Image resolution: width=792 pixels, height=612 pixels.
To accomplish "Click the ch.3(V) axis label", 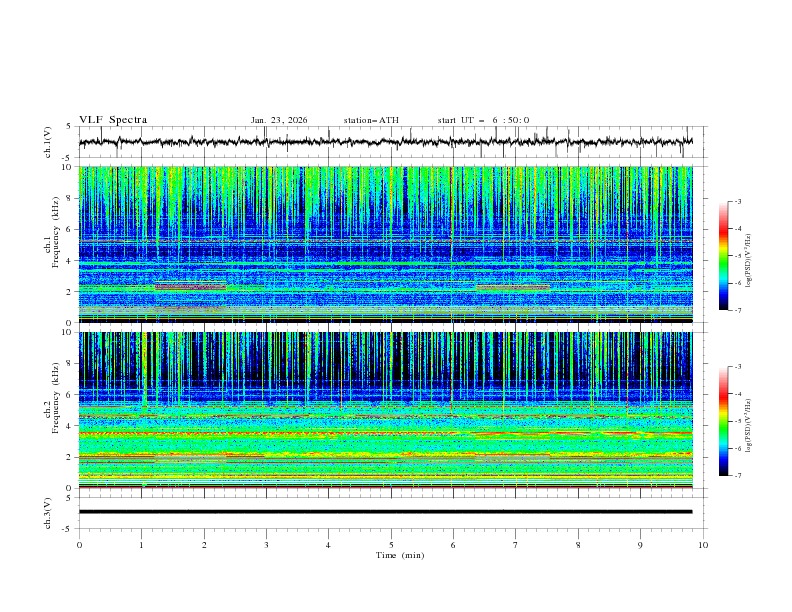I will (49, 512).
